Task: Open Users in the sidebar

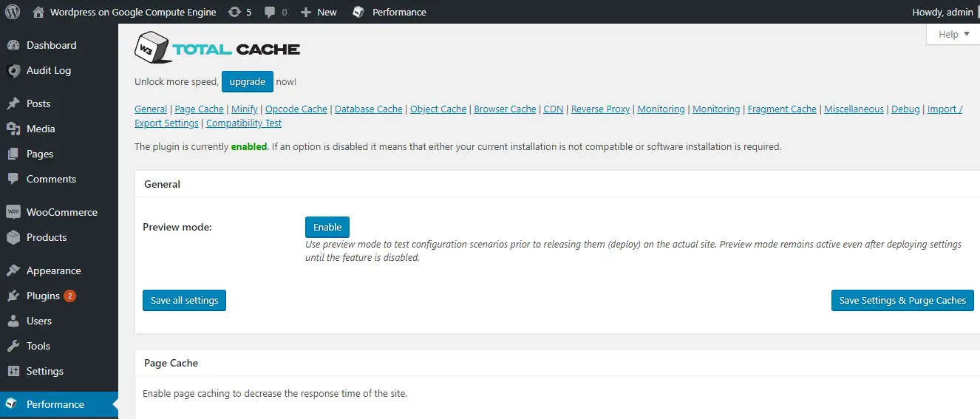Action: click(59, 321)
